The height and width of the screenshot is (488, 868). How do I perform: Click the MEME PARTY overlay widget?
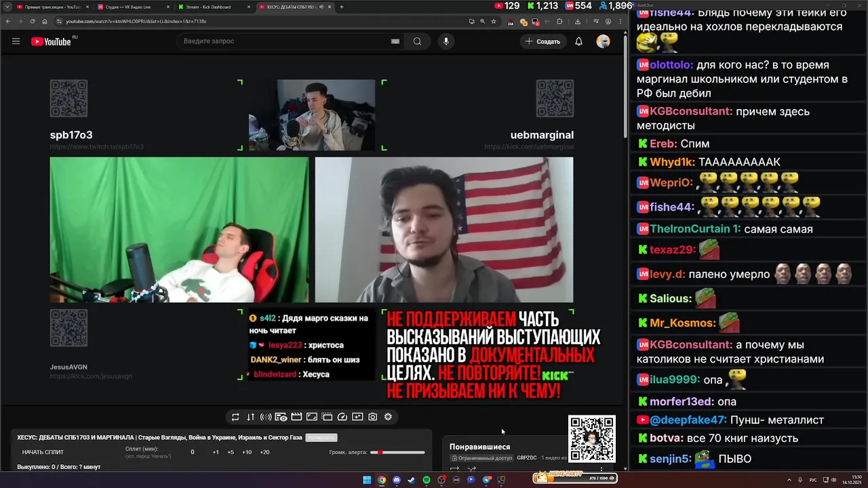[574, 478]
